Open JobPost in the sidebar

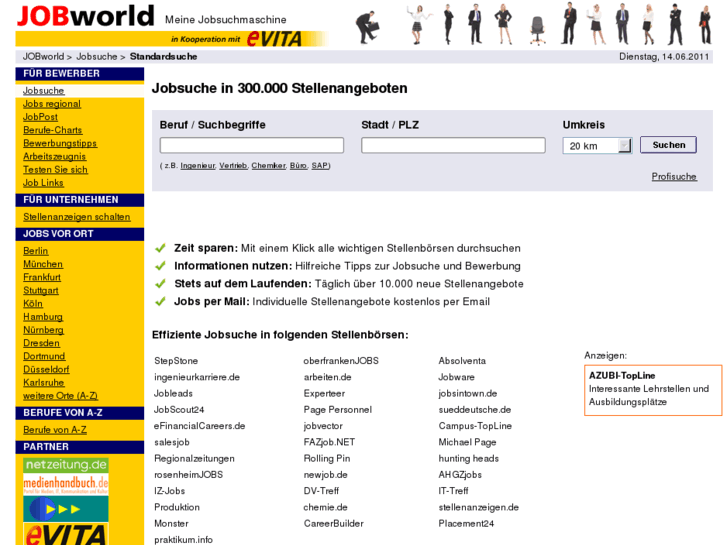tap(41, 117)
